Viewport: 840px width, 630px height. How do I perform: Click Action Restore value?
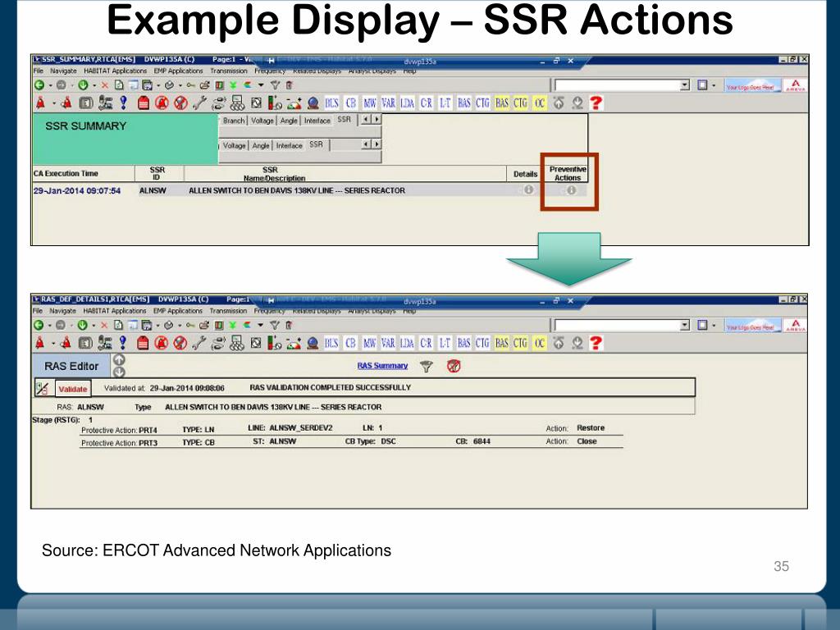[591, 428]
